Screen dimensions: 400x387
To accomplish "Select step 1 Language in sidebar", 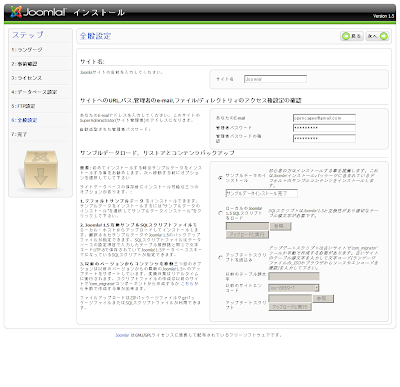I will coord(27,50).
